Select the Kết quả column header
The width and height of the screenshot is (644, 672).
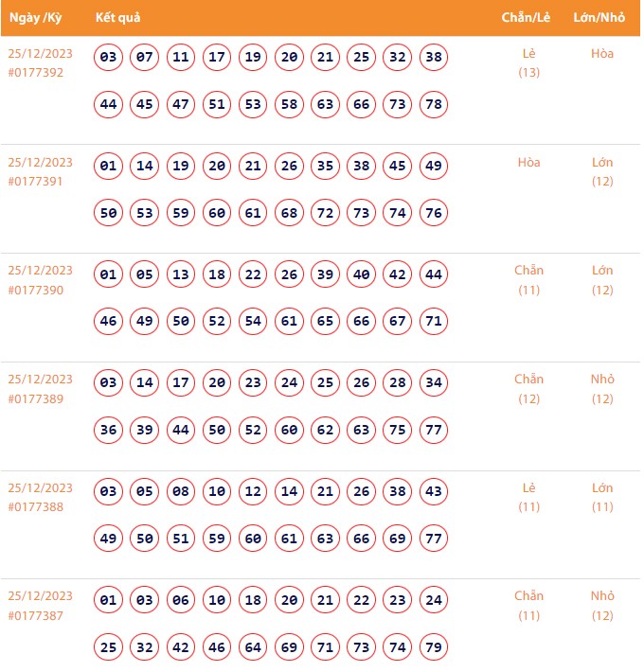(118, 18)
